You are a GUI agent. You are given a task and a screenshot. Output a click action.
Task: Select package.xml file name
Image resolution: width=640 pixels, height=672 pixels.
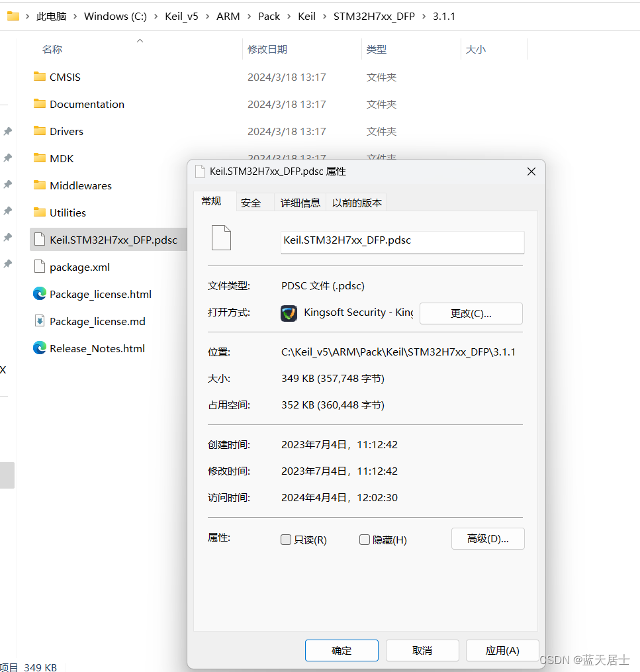pyautogui.click(x=79, y=267)
